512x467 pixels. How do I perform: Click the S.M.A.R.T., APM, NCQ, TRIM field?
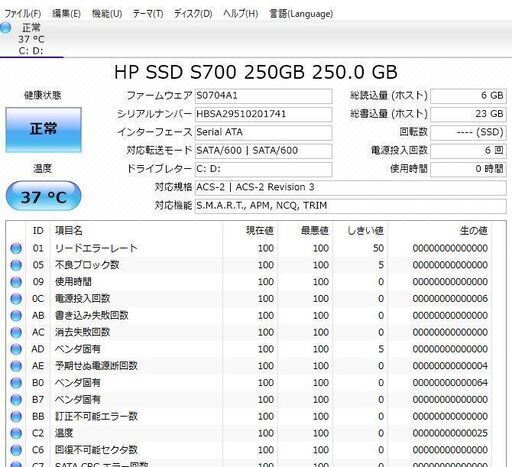tap(351, 206)
